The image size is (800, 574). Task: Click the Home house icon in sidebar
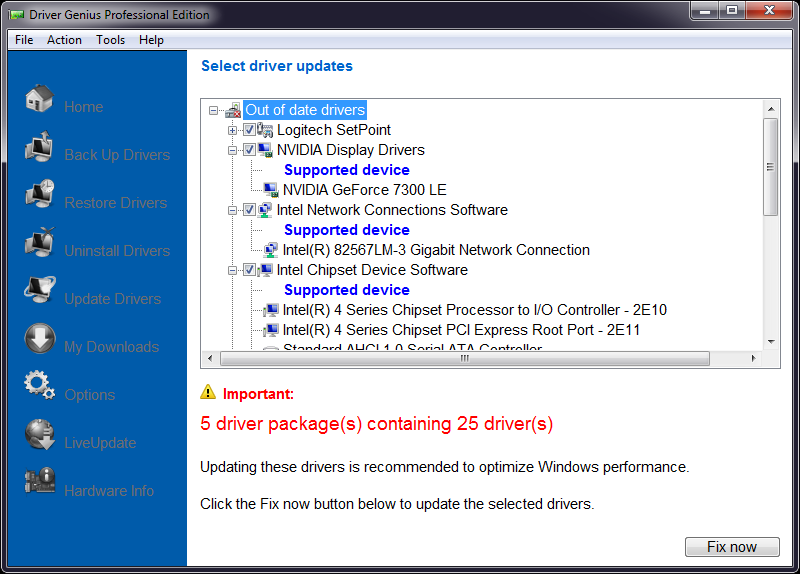pos(39,100)
